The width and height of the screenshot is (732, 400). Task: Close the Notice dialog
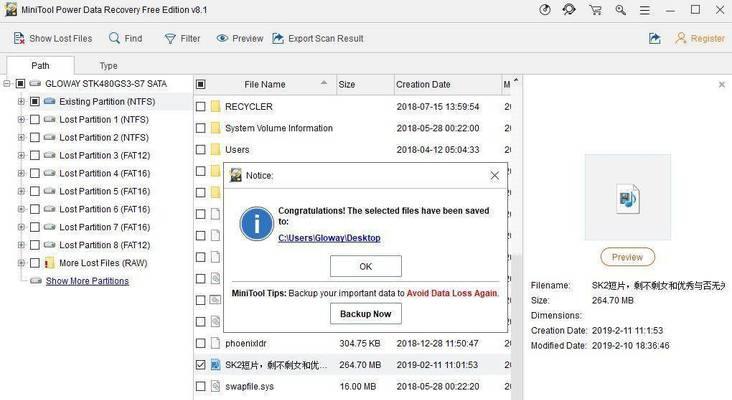[494, 175]
